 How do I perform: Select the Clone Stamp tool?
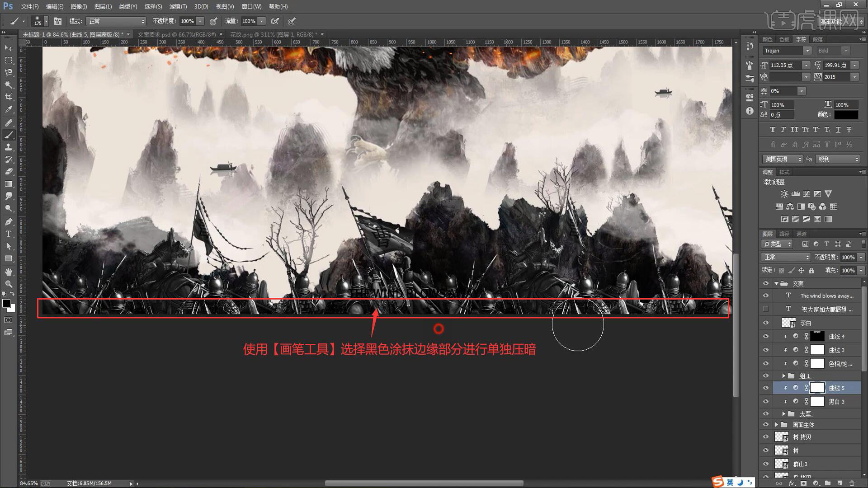coord(9,147)
